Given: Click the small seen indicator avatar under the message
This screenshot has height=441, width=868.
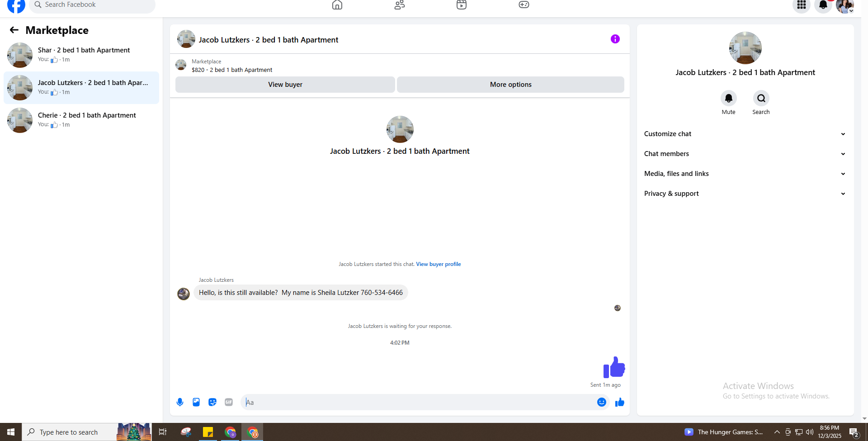Looking at the screenshot, I should [618, 308].
